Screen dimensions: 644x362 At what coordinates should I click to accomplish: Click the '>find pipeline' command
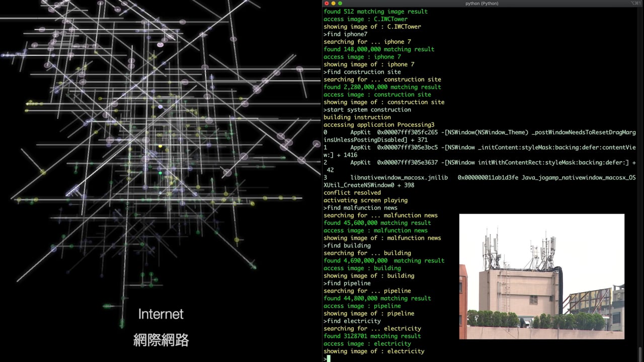coord(347,283)
